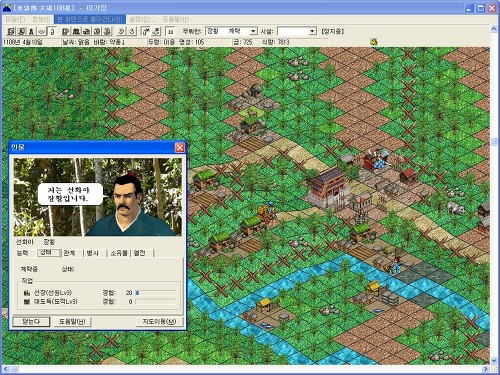Click the yellow icon on the status bar
500x375 pixels.
[374, 42]
